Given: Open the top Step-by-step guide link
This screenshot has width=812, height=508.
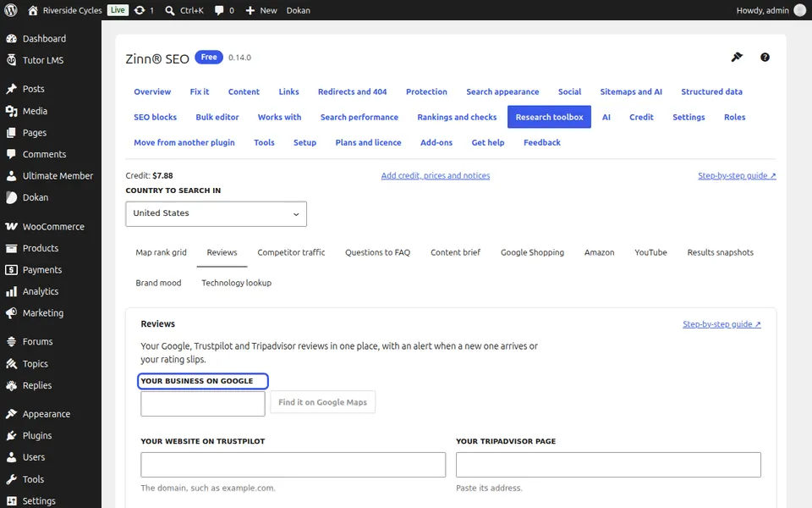Looking at the screenshot, I should click(737, 176).
